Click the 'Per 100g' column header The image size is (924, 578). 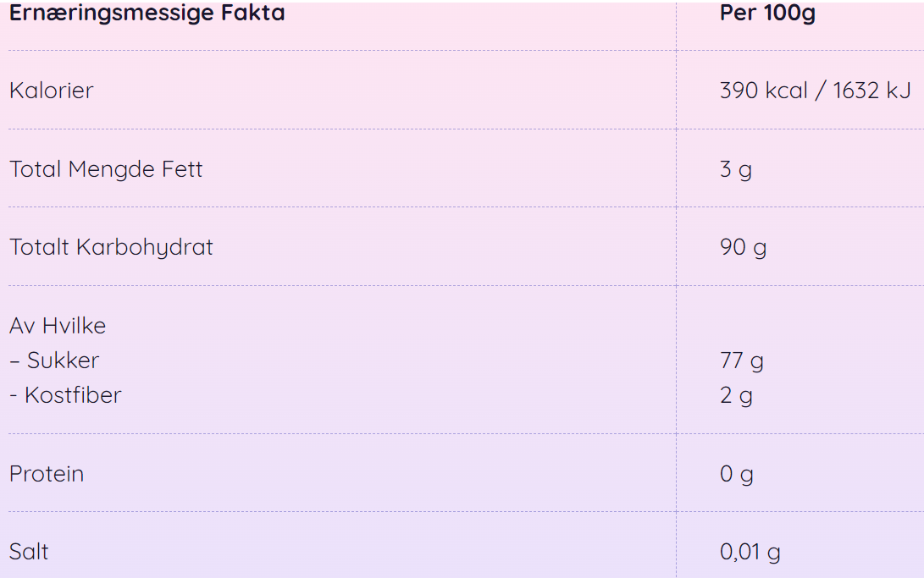[767, 13]
